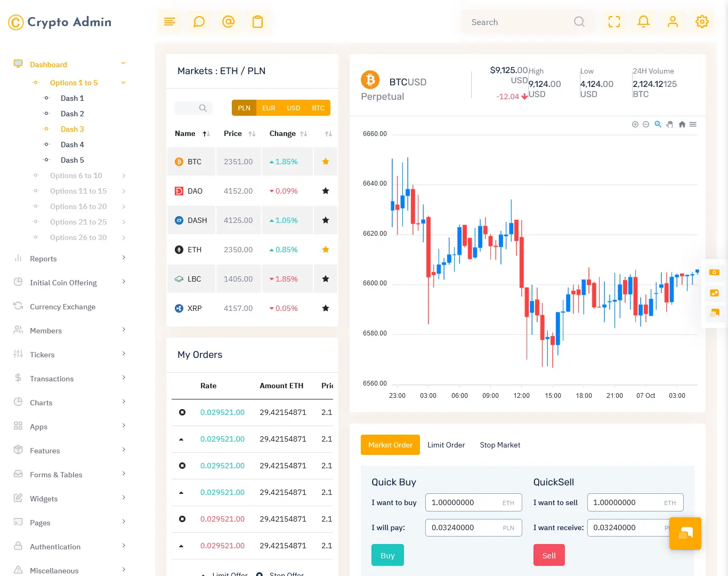Open Dash 2 page

(x=72, y=114)
